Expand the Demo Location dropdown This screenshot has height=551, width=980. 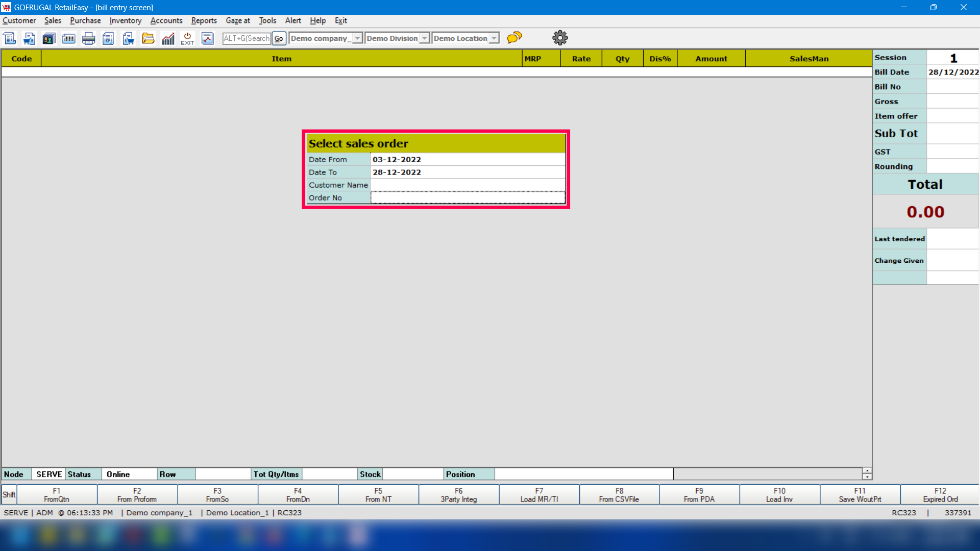point(494,38)
